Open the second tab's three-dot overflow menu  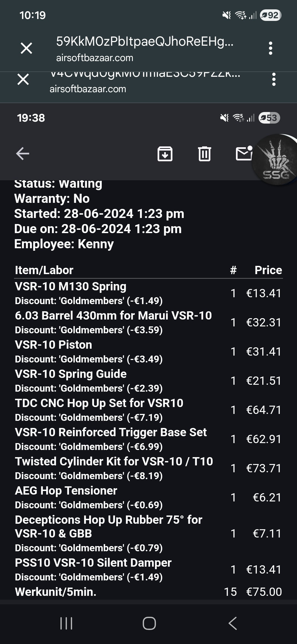[274, 79]
